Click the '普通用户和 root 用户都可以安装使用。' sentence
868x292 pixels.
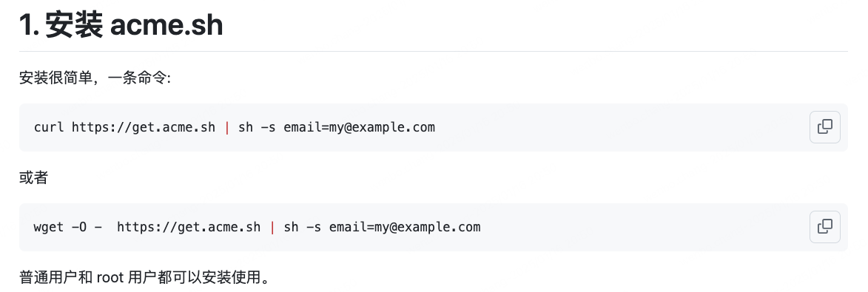point(144,276)
